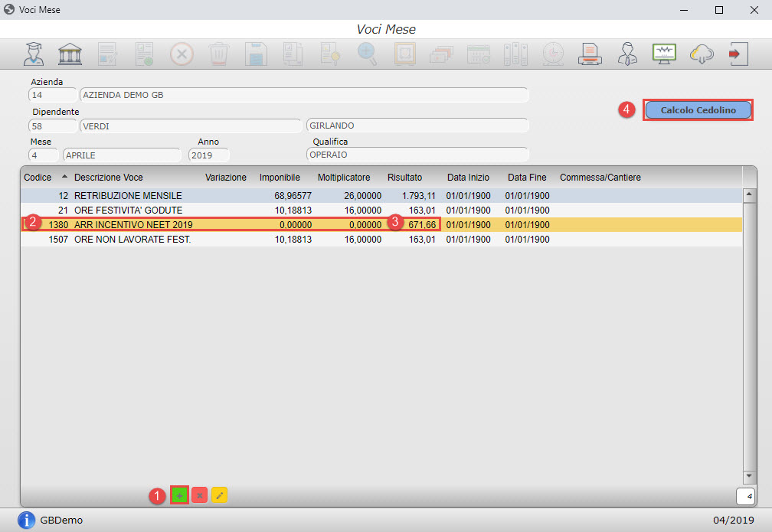
Task: Click the Risultato value 1.793,11
Action: [x=418, y=195]
